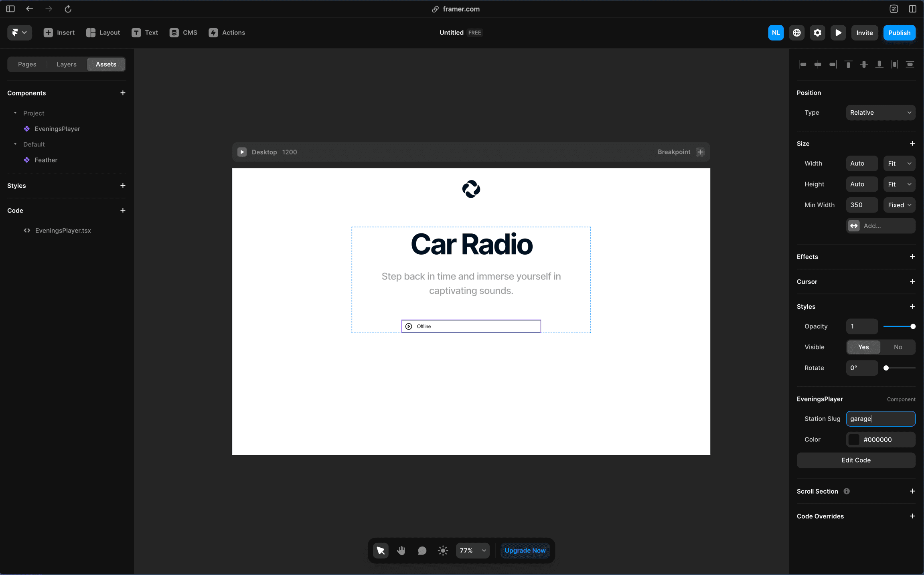Align bottom edges icon
The image size is (924, 575).
879,64
